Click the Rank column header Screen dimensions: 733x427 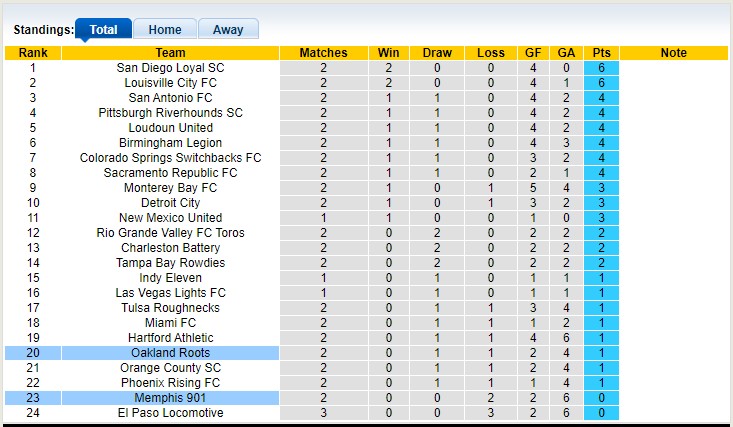tap(32, 53)
